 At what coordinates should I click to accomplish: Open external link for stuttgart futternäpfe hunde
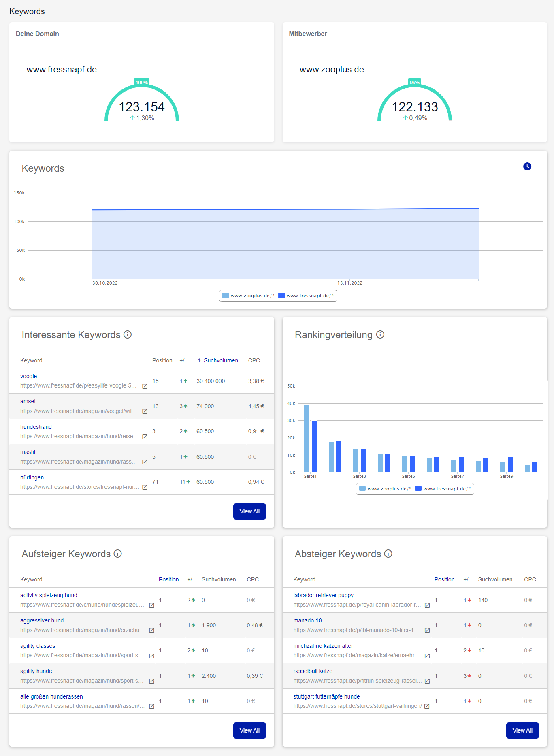[x=427, y=706]
